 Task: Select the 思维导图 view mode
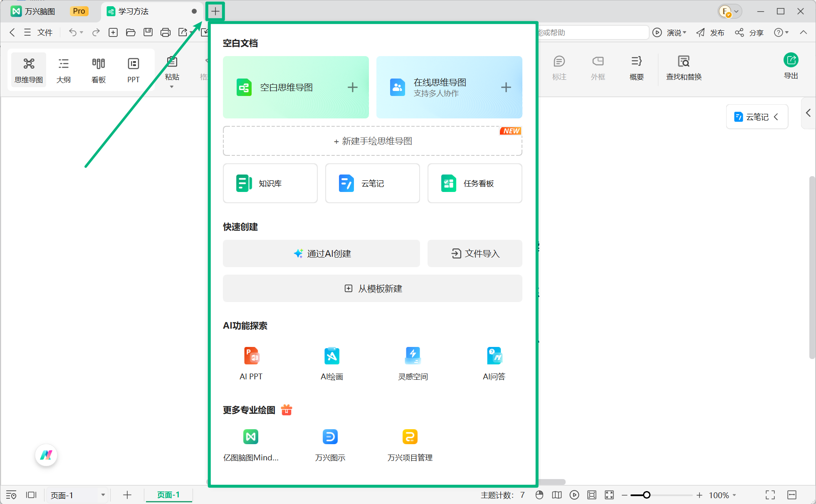[29, 70]
